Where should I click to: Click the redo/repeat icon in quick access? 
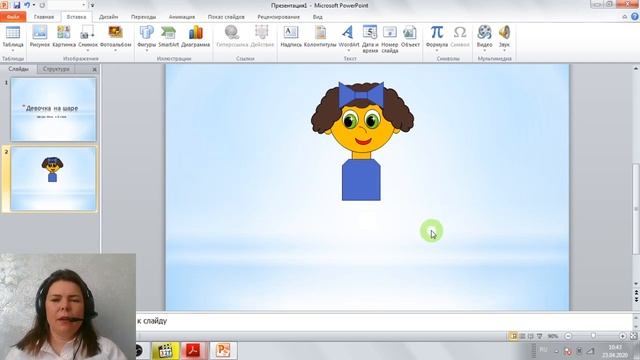point(42,5)
